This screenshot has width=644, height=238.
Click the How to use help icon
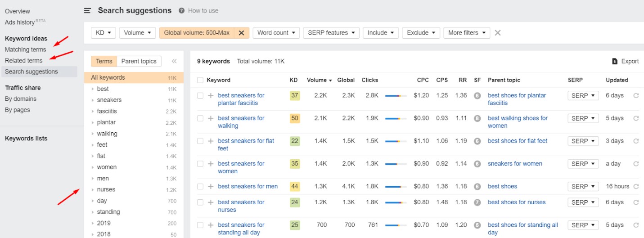pyautogui.click(x=181, y=11)
